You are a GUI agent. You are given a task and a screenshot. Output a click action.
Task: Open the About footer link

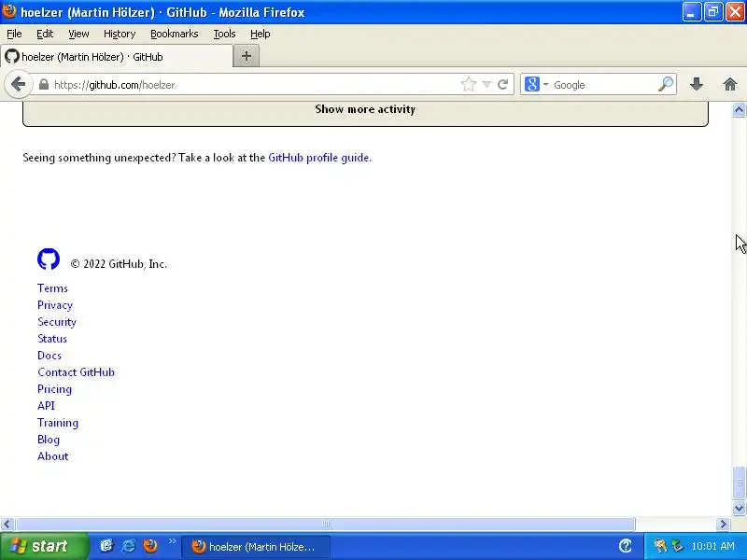(x=53, y=456)
